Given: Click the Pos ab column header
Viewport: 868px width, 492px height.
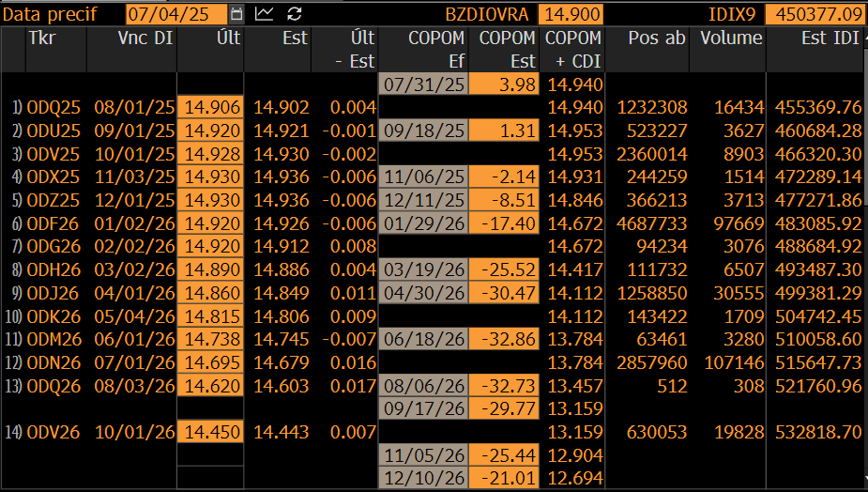Looking at the screenshot, I should [x=657, y=38].
